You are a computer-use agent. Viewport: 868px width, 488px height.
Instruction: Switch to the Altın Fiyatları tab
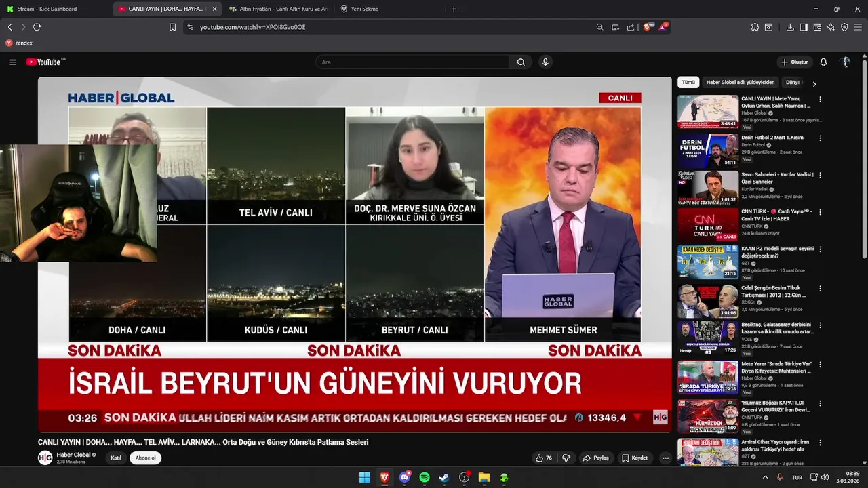coord(278,9)
